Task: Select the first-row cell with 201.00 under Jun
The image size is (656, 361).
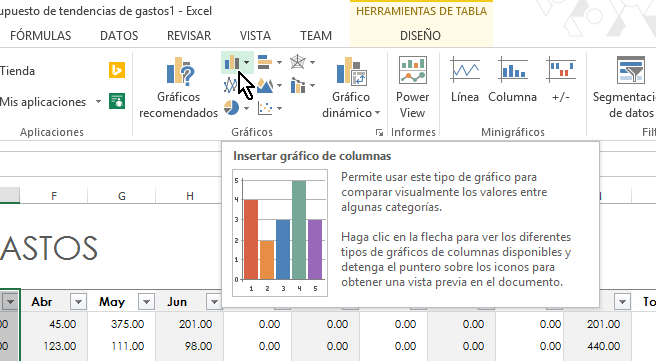Action: point(189,324)
